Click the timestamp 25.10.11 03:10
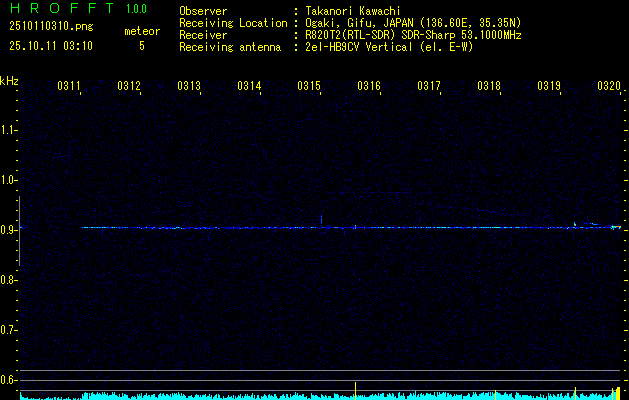 tap(51, 46)
